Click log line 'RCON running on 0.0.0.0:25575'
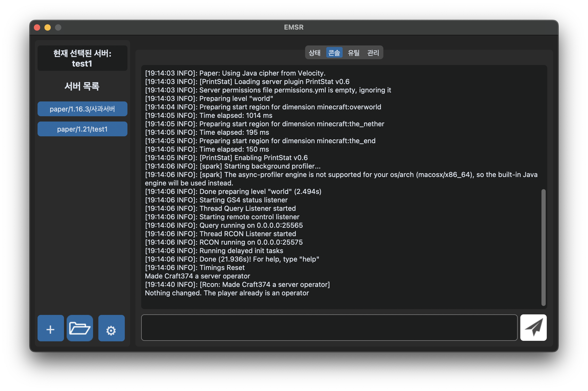 [224, 242]
